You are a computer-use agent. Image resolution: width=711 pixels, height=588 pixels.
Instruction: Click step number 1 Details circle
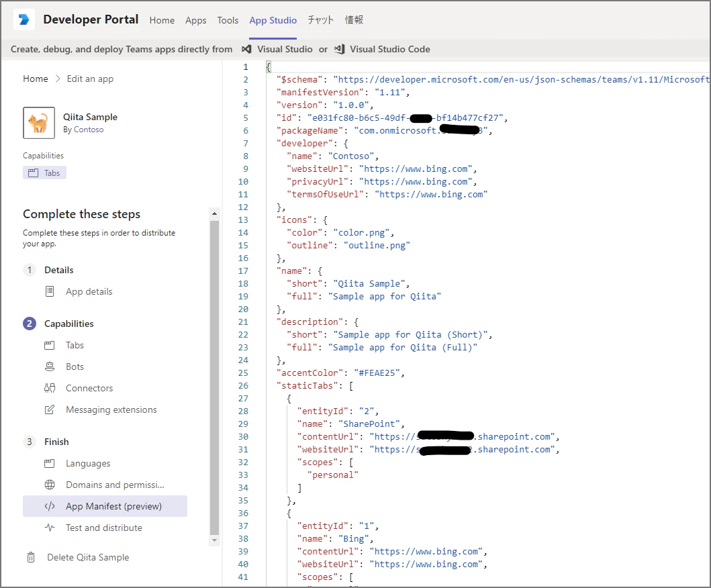(30, 271)
